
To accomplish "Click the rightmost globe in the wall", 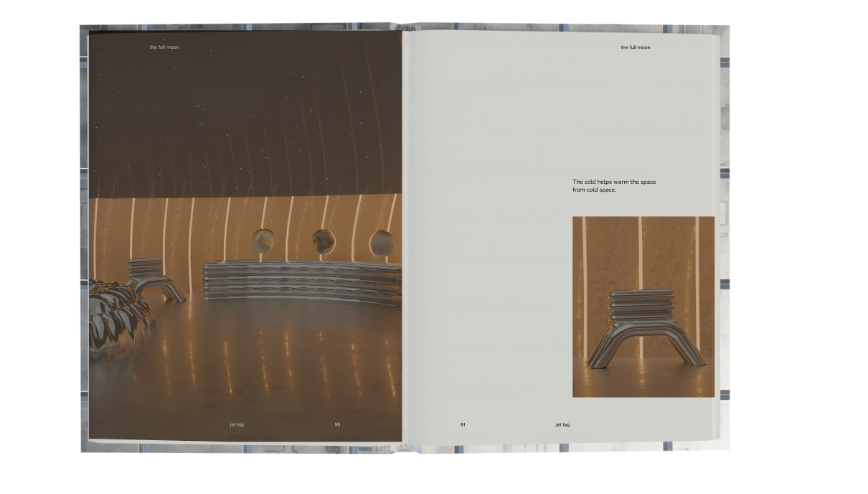I will pyautogui.click(x=381, y=243).
